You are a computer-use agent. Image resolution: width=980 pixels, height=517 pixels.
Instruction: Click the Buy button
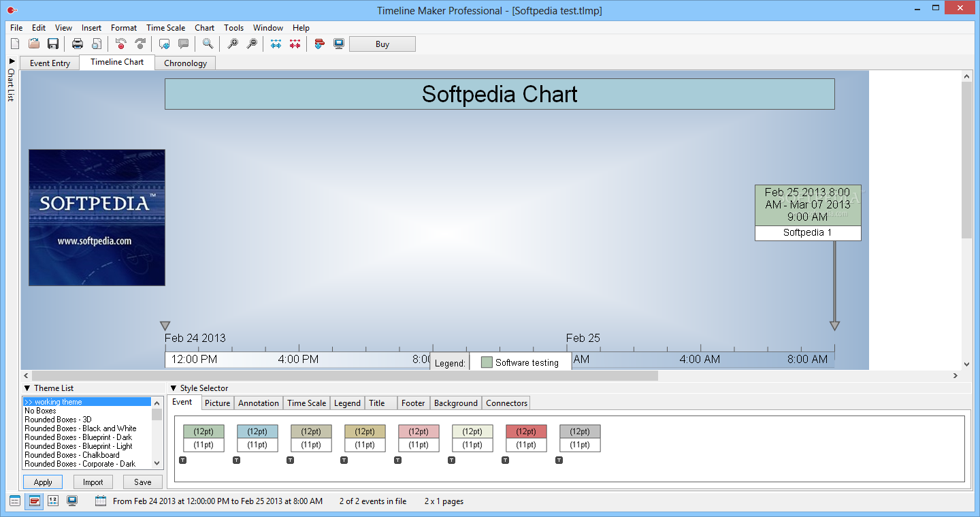[382, 44]
